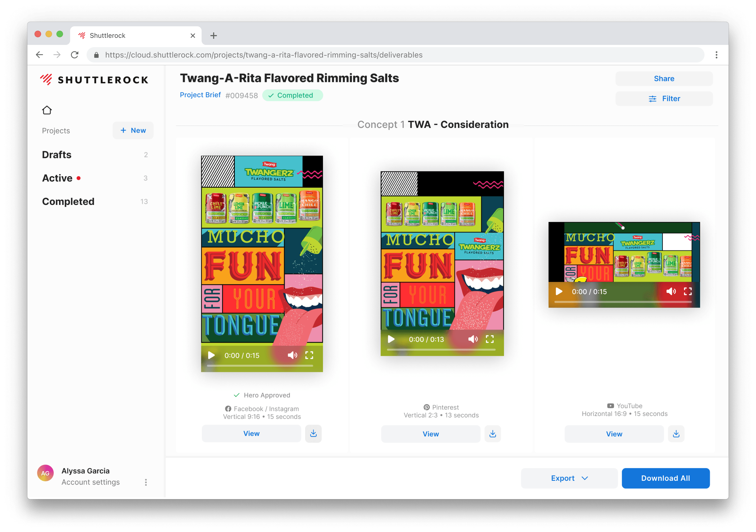Download the Facebook / Instagram deliverable
The image size is (756, 532).
tap(313, 434)
